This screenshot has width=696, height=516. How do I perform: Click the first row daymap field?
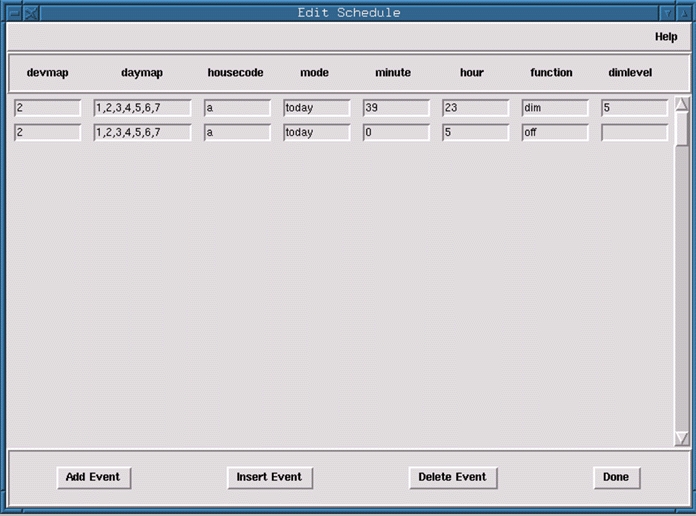click(x=142, y=108)
